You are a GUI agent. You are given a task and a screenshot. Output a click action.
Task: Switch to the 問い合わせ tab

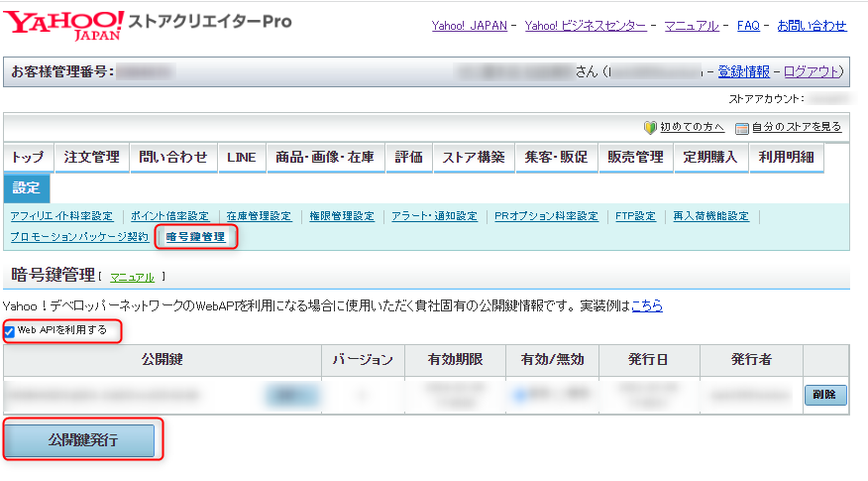coord(173,158)
